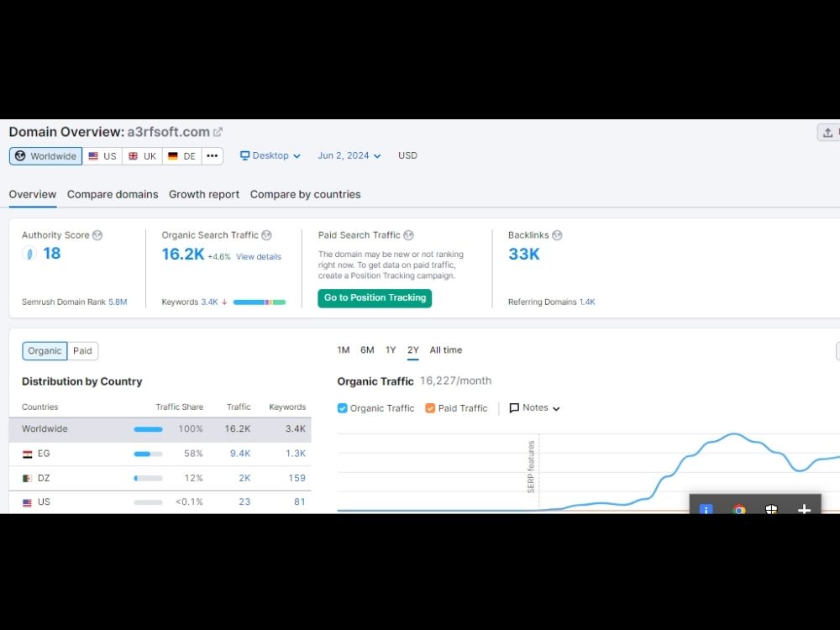Select the 1M time range
Screen dimensions: 840x630
(344, 349)
